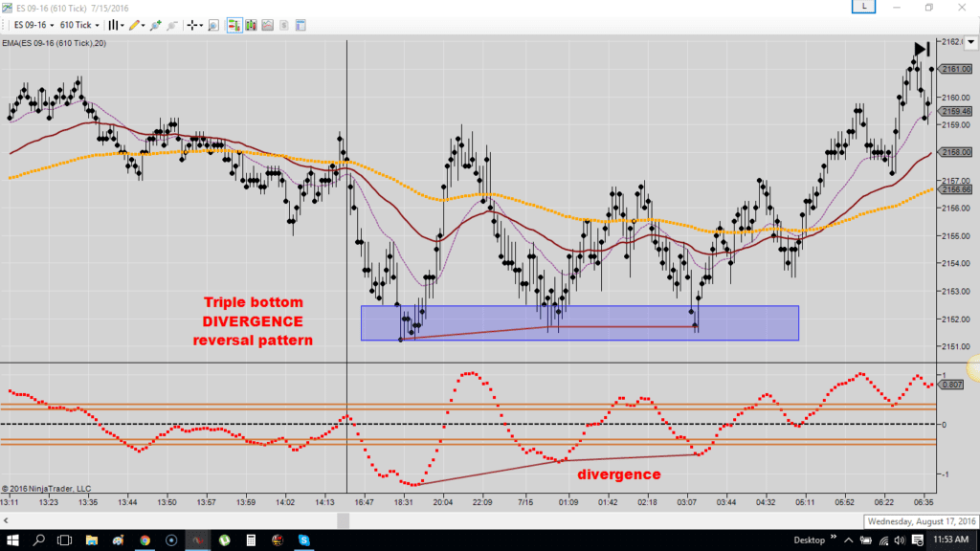Click the zoom in magnifier icon
The height and width of the screenshot is (551, 980).
pyautogui.click(x=156, y=25)
